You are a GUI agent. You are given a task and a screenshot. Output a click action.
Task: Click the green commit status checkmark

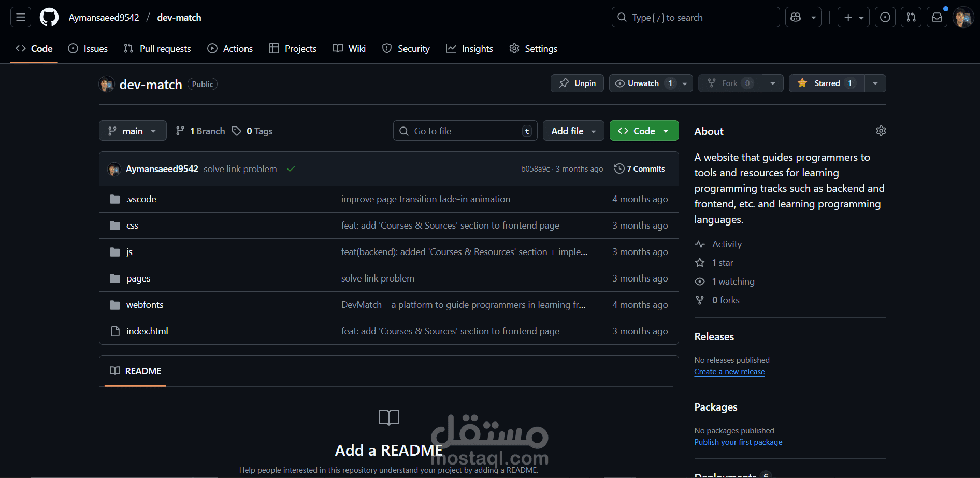pyautogui.click(x=291, y=168)
